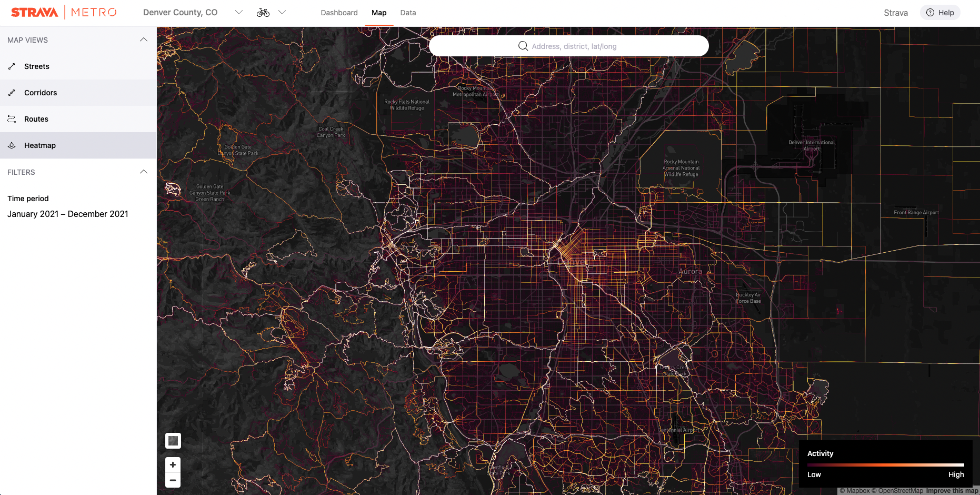Select the Map tab

pos(379,13)
